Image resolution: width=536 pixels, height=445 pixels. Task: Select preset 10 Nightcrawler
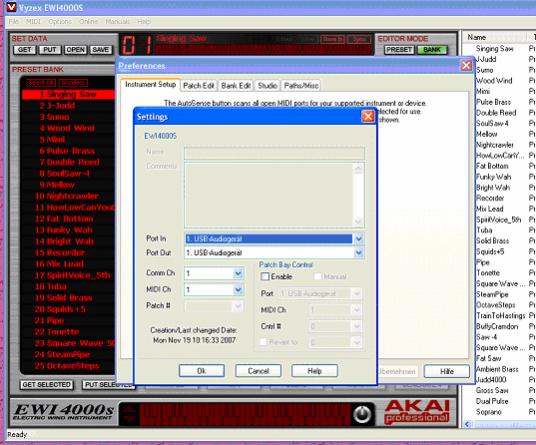coord(68,196)
